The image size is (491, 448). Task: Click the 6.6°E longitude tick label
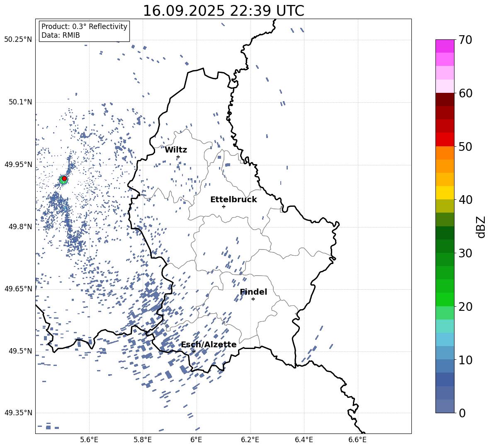pos(357,440)
